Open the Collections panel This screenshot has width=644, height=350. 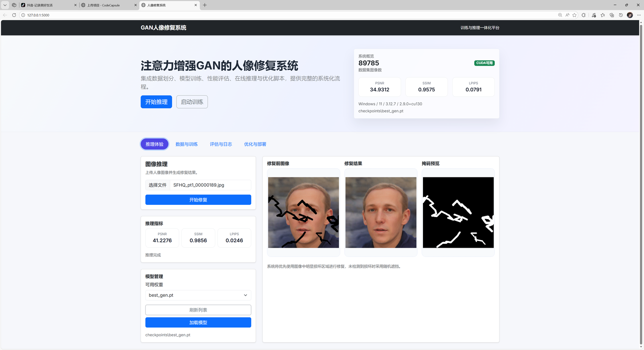pos(611,15)
